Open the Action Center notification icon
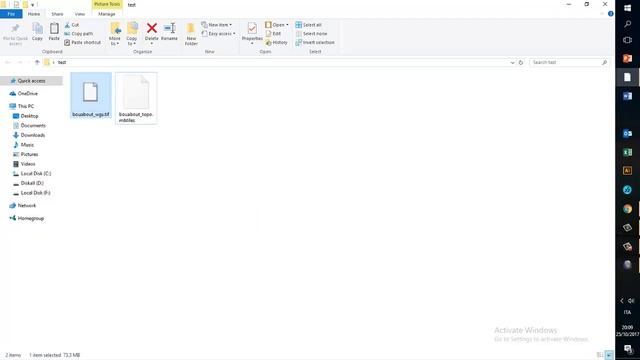 click(628, 349)
